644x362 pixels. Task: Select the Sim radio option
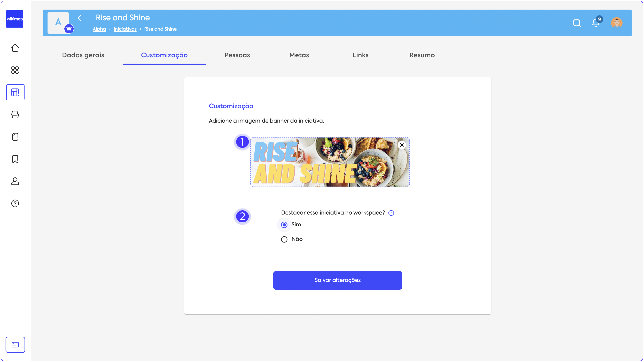point(284,225)
